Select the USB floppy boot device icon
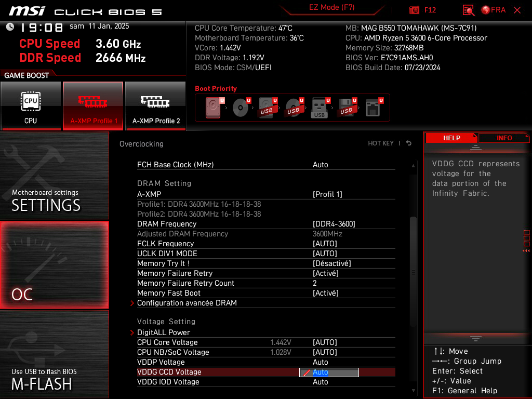The width and height of the screenshot is (532, 399). 347,108
